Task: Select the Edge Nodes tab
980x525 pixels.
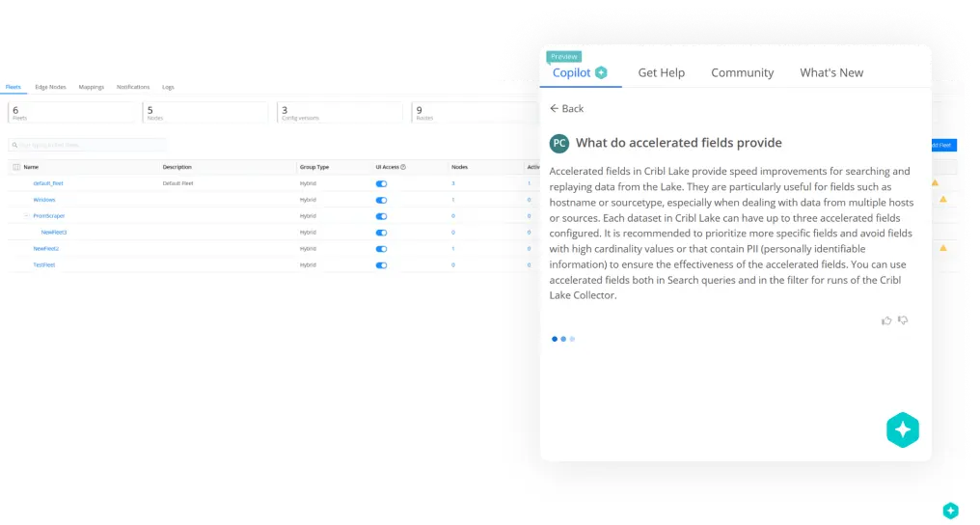Action: tap(50, 87)
